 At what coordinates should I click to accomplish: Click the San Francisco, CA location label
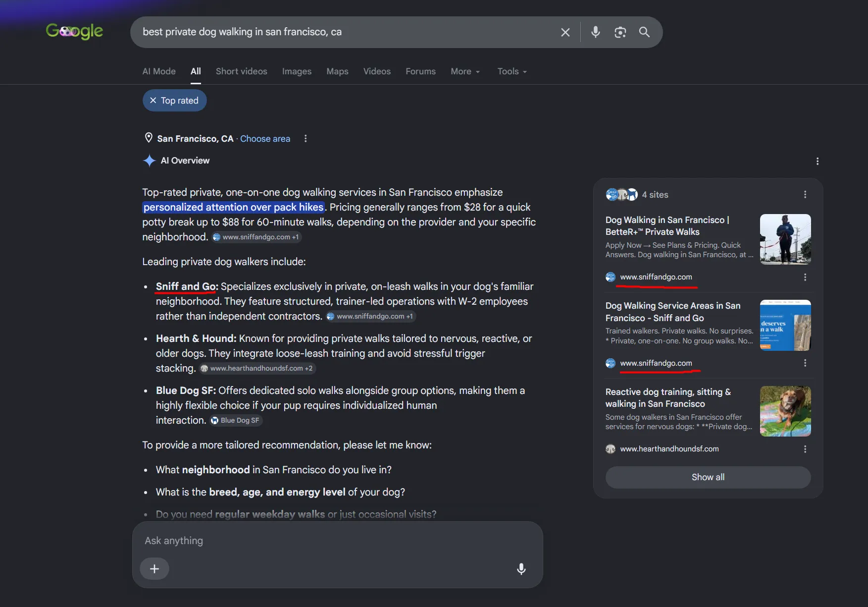195,139
